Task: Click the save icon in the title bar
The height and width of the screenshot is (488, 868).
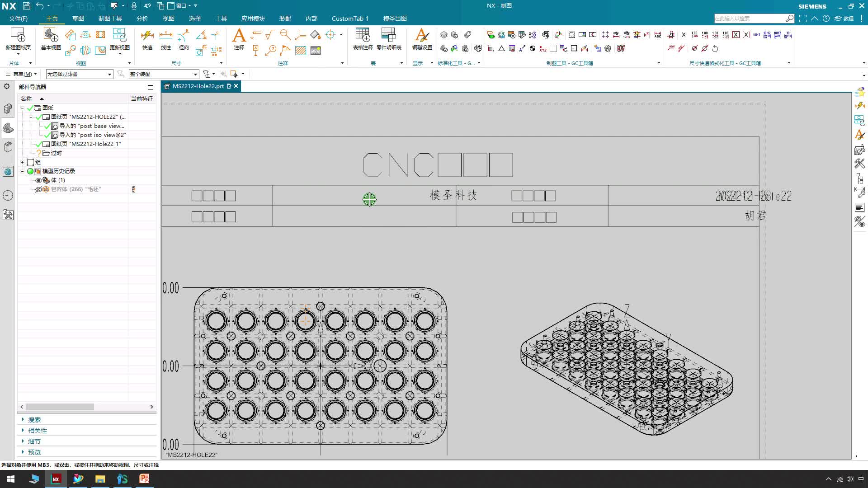Action: (26, 6)
